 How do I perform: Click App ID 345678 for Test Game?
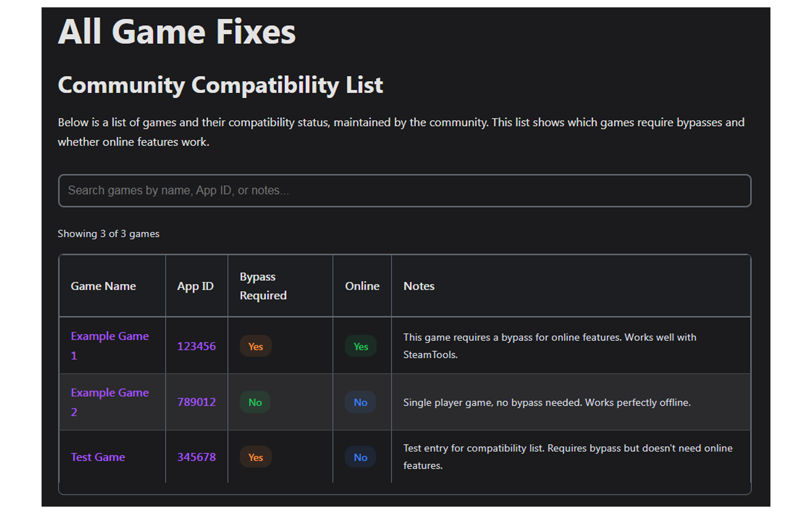[x=197, y=457]
